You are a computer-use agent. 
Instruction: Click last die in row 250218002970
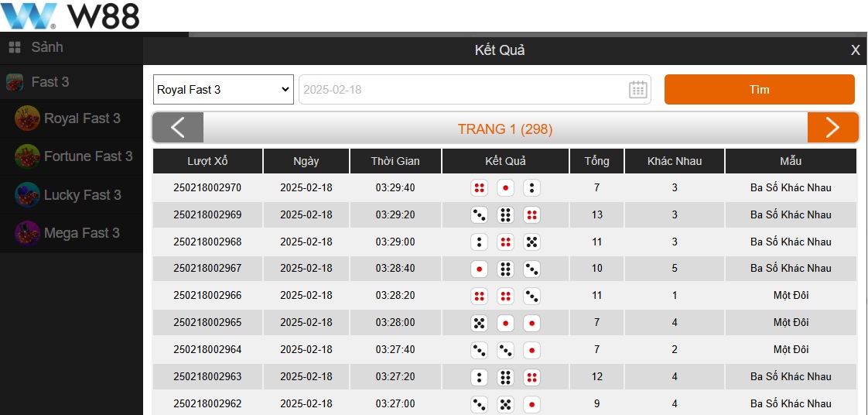[532, 188]
